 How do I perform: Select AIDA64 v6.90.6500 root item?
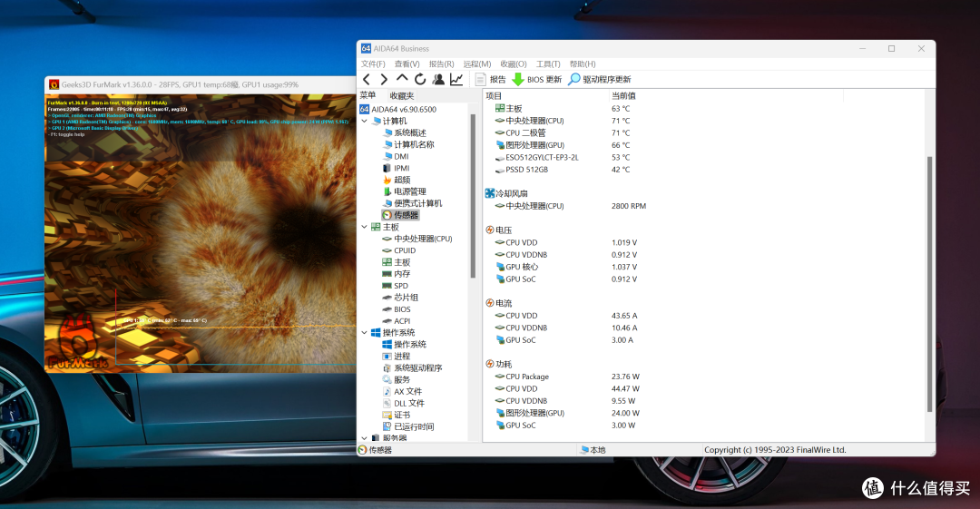398,109
